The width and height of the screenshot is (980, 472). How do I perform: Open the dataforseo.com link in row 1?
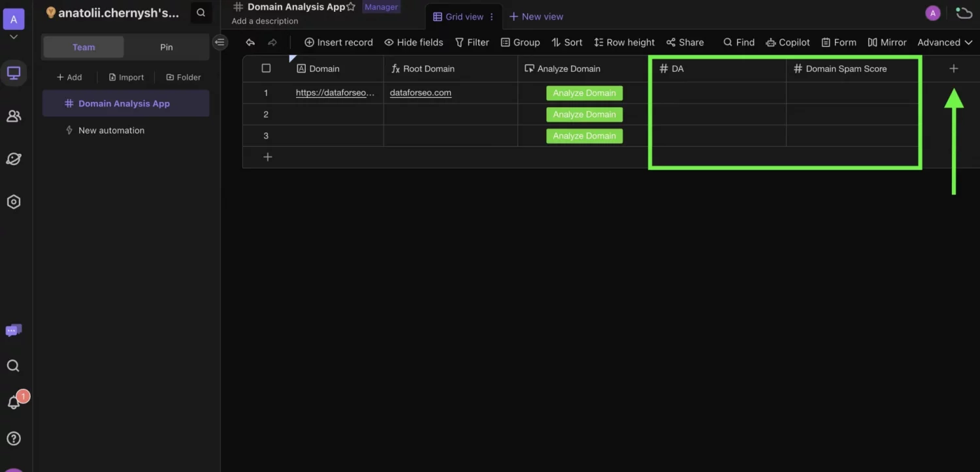pyautogui.click(x=421, y=93)
